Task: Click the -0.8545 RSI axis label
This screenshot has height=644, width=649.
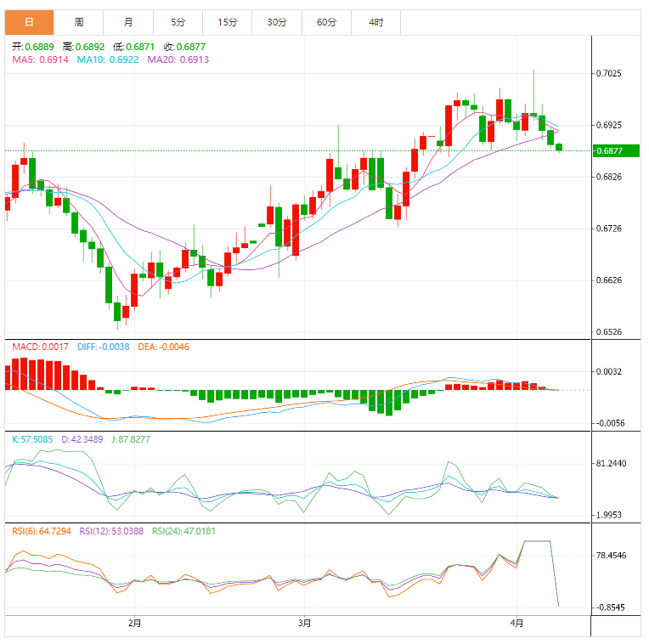Action: pyautogui.click(x=610, y=608)
